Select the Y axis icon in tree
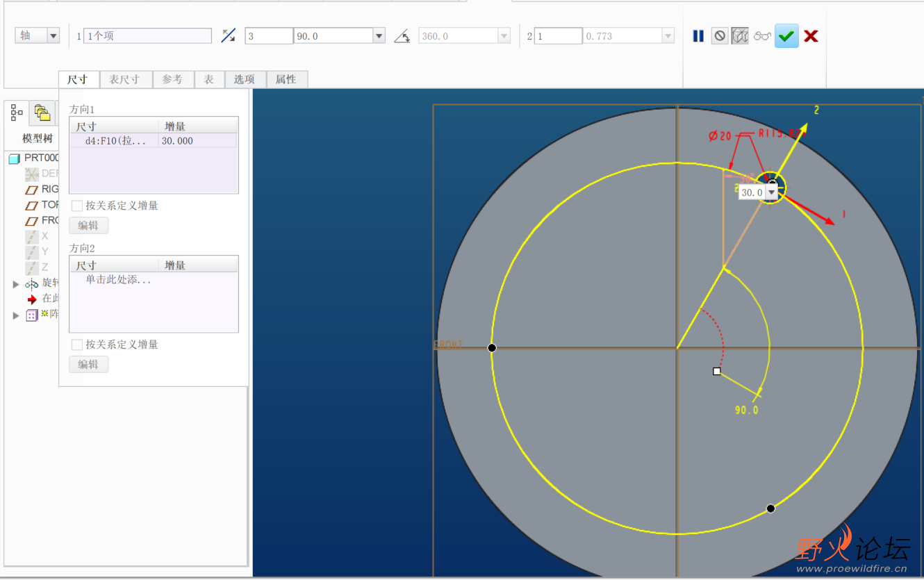This screenshot has height=580, width=924. point(32,252)
